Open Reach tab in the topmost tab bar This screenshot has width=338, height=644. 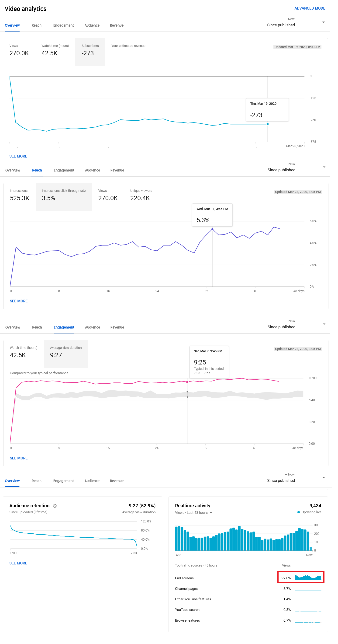tap(36, 25)
